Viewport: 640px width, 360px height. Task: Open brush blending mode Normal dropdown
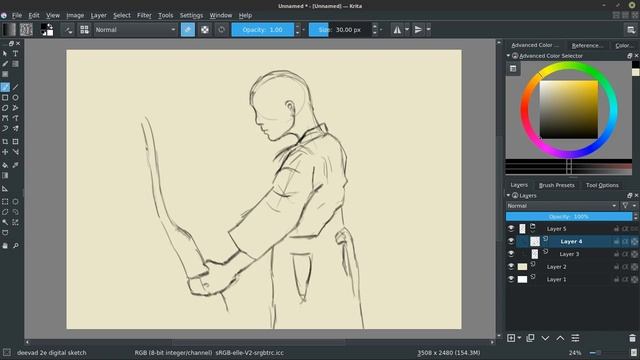click(x=136, y=30)
